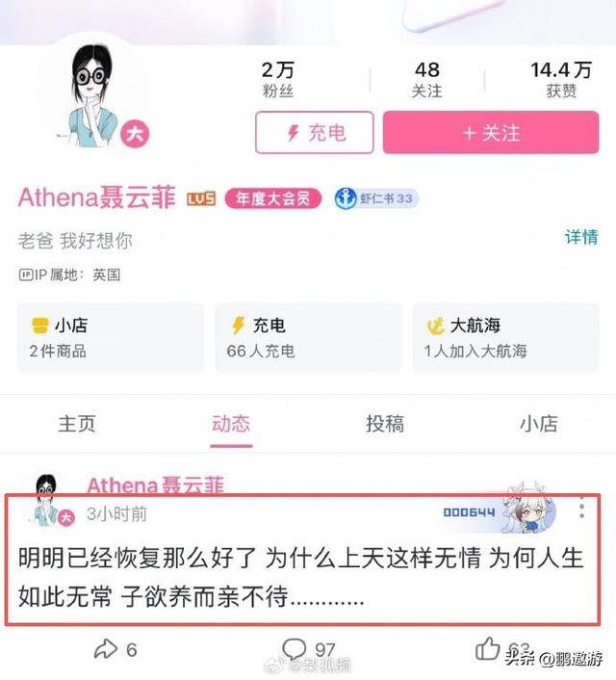Tap the share arrow icon on post
Image resolution: width=616 pixels, height=680 pixels.
tap(106, 649)
